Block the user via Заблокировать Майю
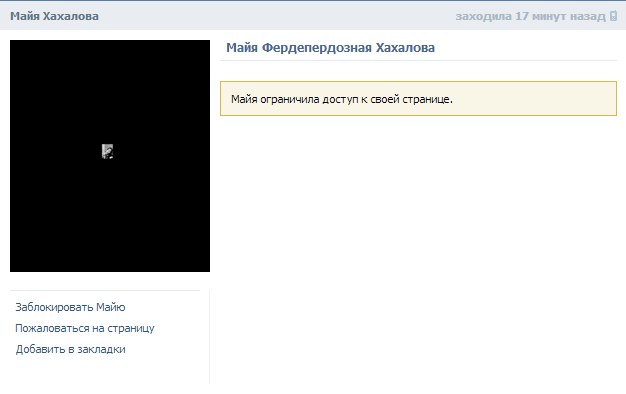Image resolution: width=626 pixels, height=394 pixels. click(x=70, y=307)
